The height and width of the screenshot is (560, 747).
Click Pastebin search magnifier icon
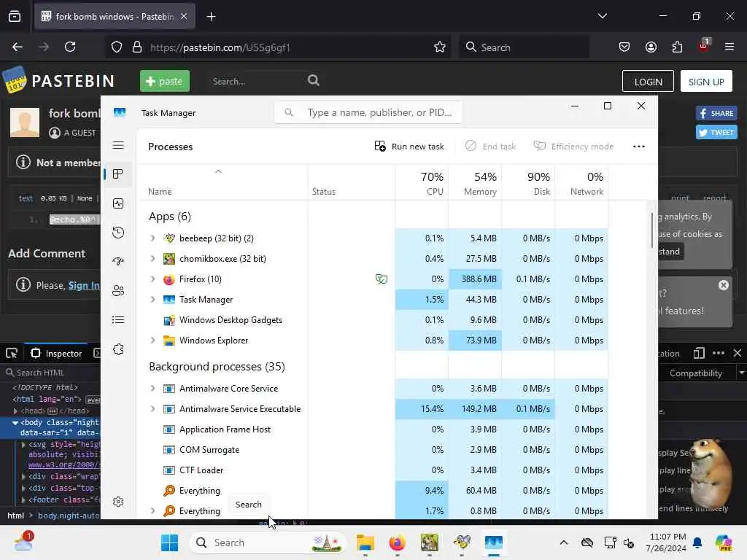(x=314, y=80)
